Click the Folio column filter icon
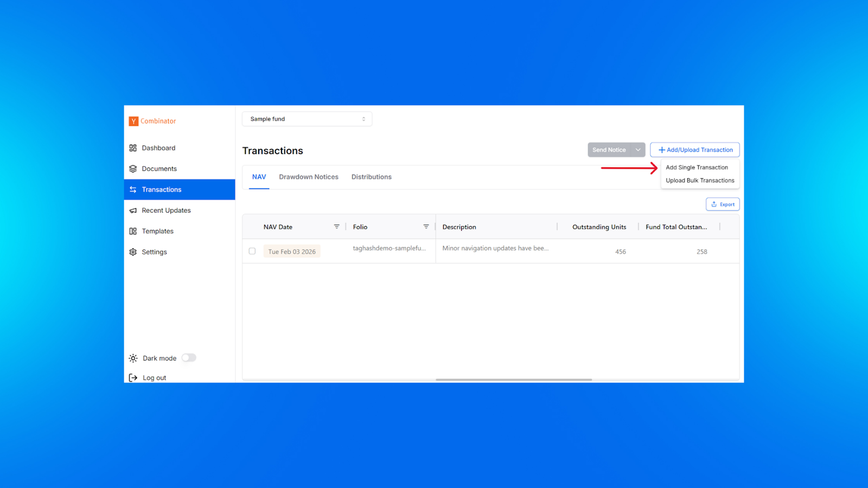Viewport: 868px width, 488px height. point(426,227)
